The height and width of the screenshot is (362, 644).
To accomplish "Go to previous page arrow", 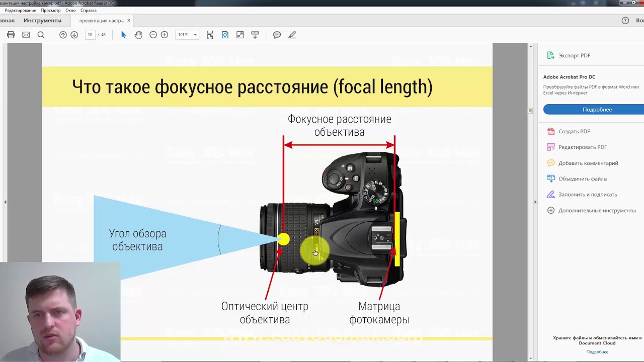I will click(63, 35).
